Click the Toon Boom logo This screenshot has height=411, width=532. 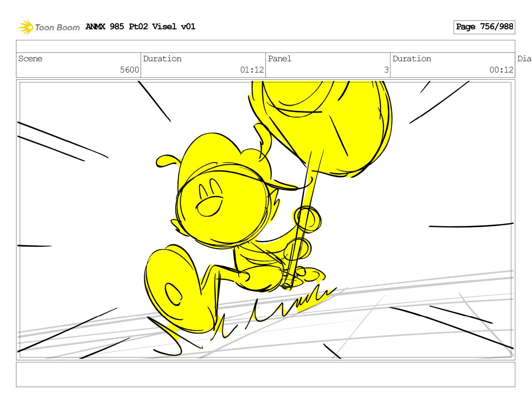click(x=48, y=27)
